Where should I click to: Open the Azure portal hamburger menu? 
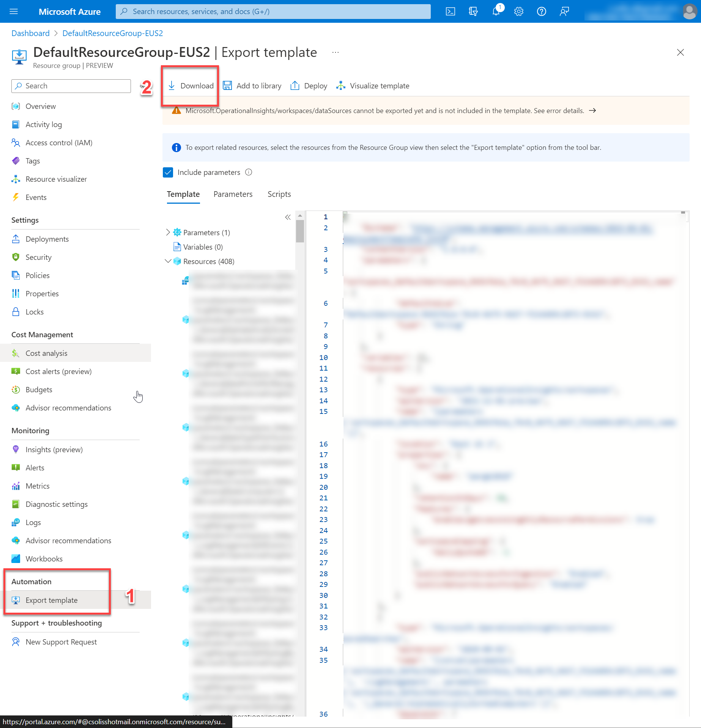click(14, 11)
